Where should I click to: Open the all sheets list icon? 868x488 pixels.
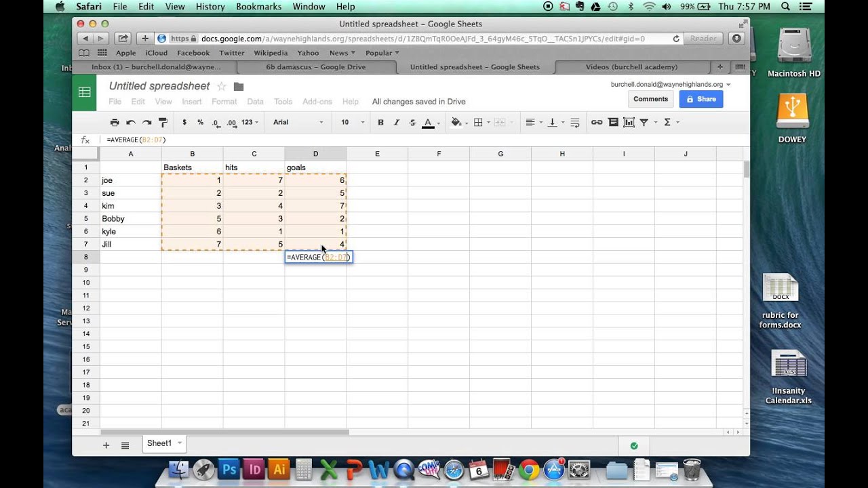click(x=125, y=445)
